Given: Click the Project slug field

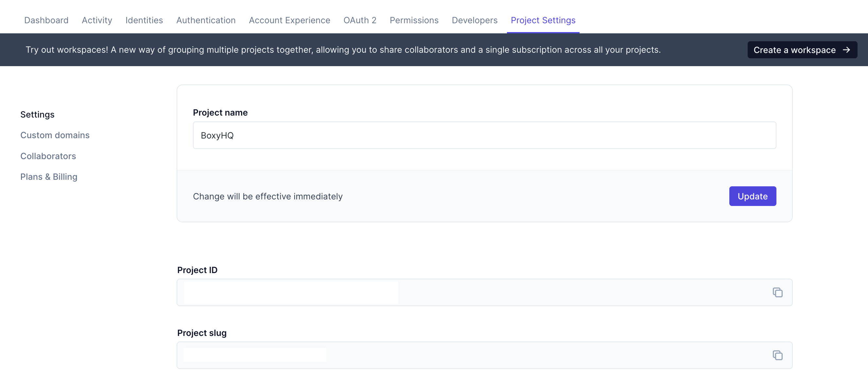Looking at the screenshot, I should tap(539, 355).
